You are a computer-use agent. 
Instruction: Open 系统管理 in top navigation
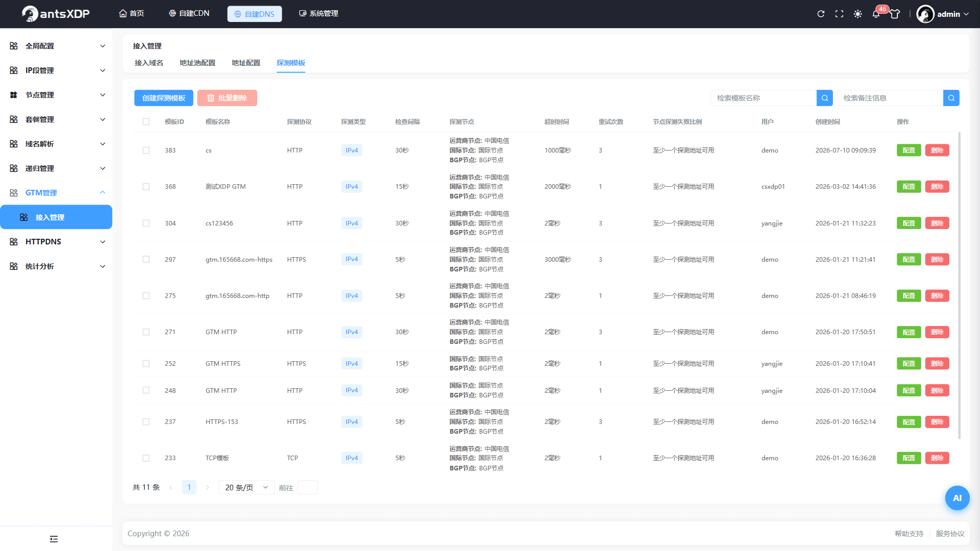click(318, 13)
